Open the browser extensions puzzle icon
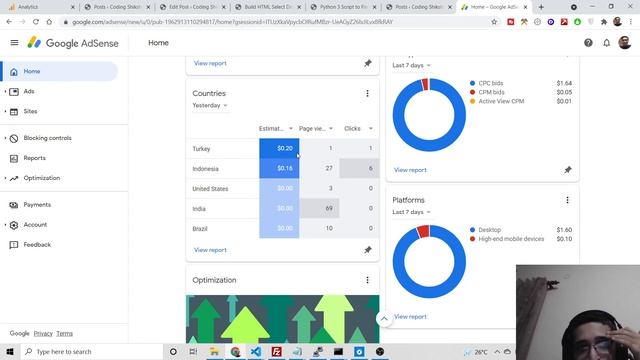Viewport: 640px width, 360px height. pos(604,22)
